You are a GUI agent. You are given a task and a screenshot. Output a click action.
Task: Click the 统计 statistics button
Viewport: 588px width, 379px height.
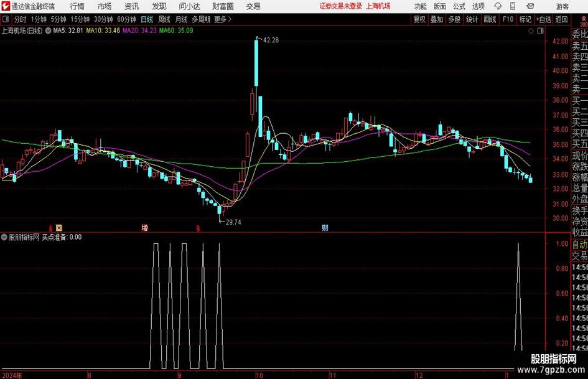[472, 19]
